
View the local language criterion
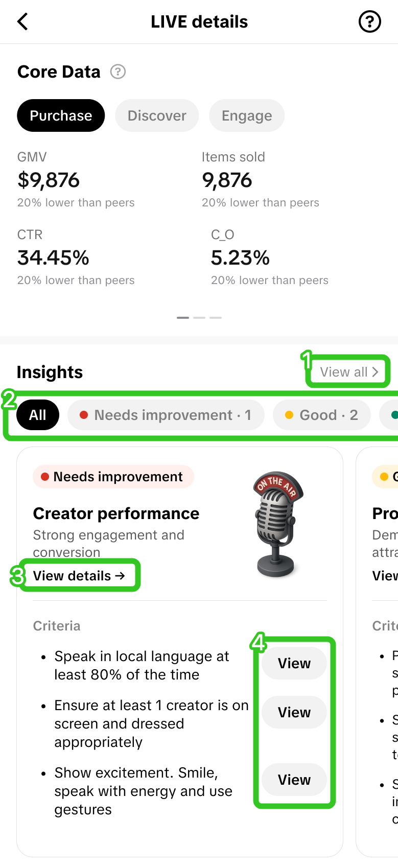pos(294,663)
